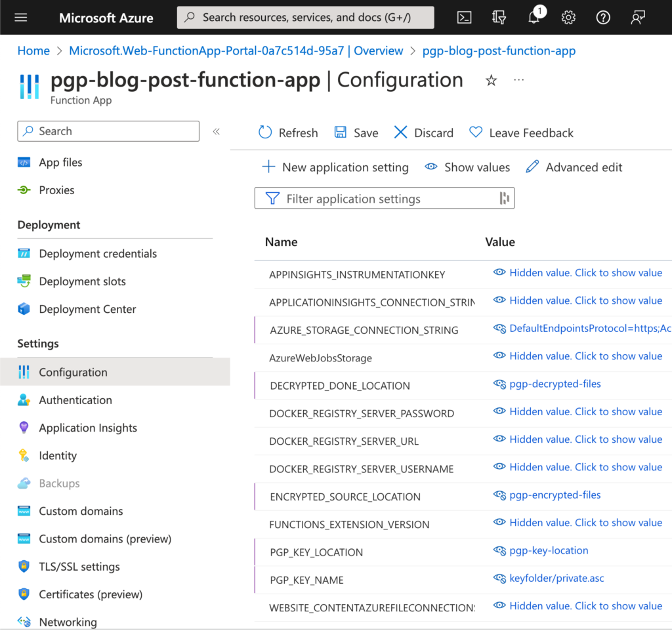672x633 pixels.
Task: Click the Value column header
Action: tap(499, 242)
